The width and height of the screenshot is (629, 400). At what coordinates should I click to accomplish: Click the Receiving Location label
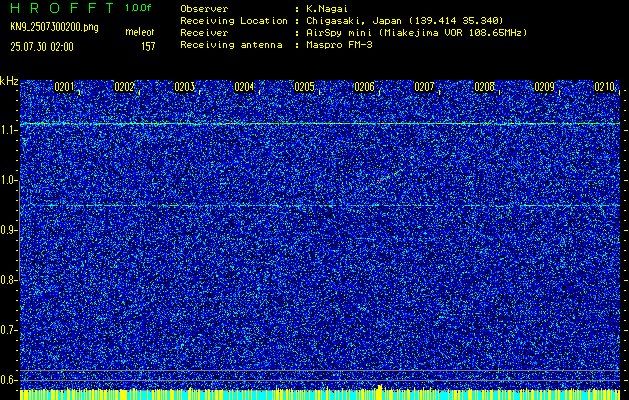(234, 21)
